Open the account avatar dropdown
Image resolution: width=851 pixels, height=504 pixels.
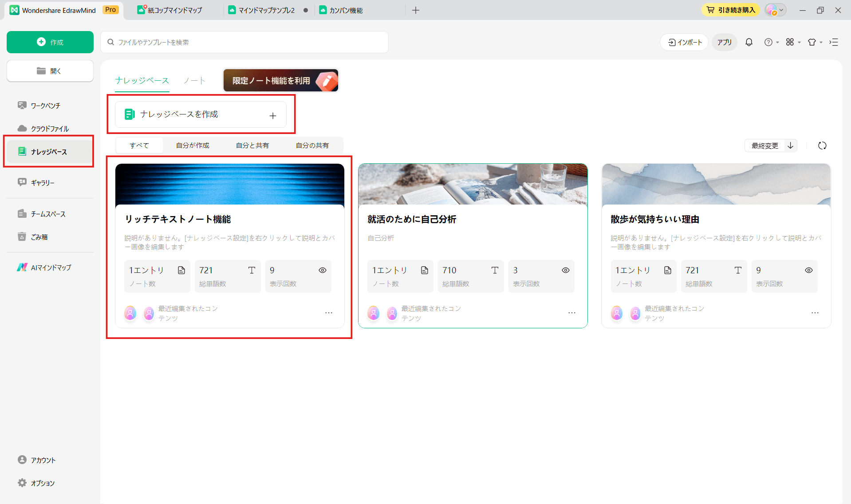[774, 10]
